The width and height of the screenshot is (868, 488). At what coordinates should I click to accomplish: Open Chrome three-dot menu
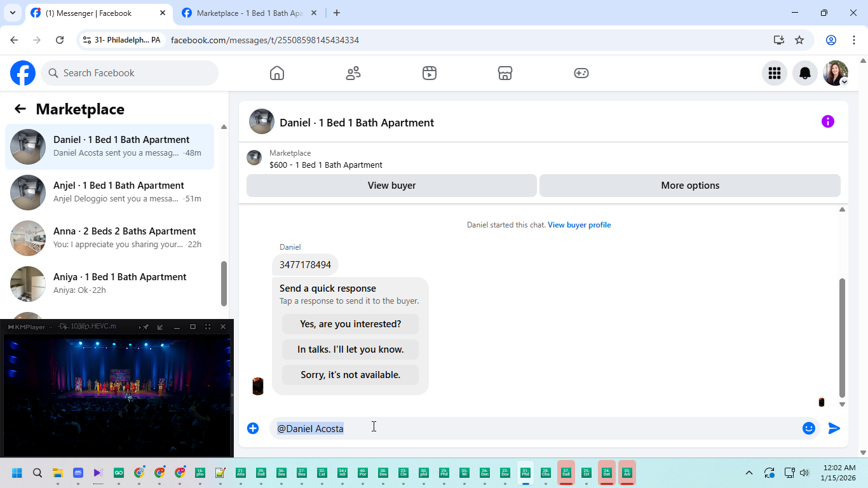(854, 40)
